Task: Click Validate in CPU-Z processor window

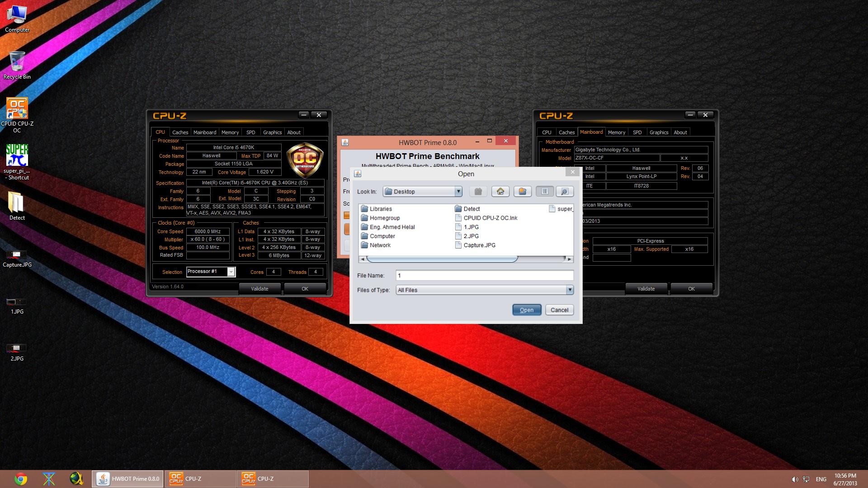Action: tap(259, 289)
